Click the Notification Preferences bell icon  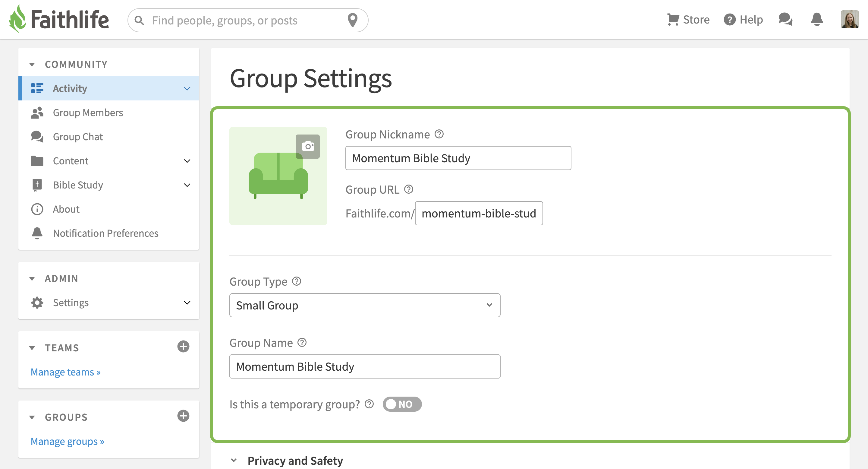pyautogui.click(x=37, y=233)
